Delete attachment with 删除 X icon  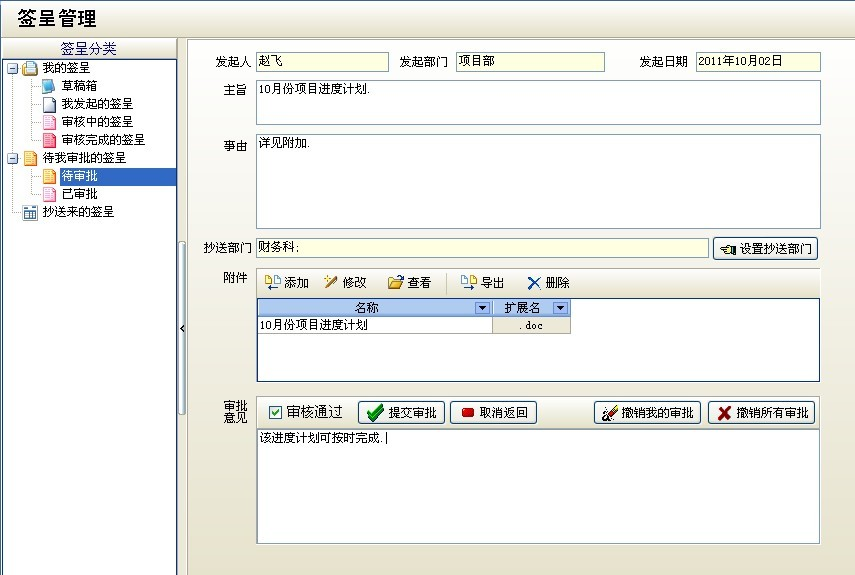pyautogui.click(x=534, y=283)
